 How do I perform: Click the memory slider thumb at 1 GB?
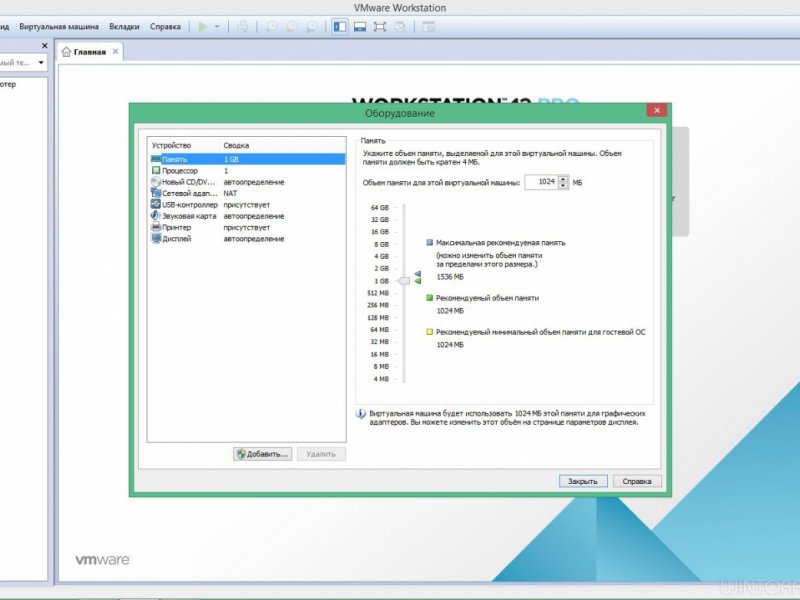point(404,281)
